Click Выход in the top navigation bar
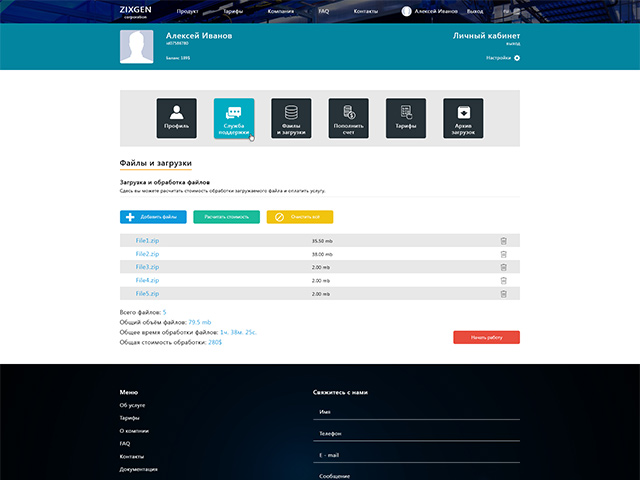The image size is (640, 480). tap(475, 11)
